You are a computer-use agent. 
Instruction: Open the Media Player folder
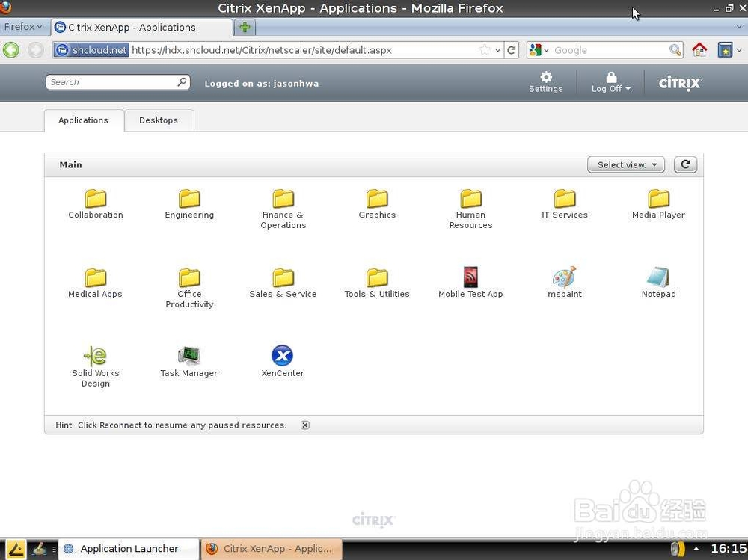pyautogui.click(x=658, y=204)
